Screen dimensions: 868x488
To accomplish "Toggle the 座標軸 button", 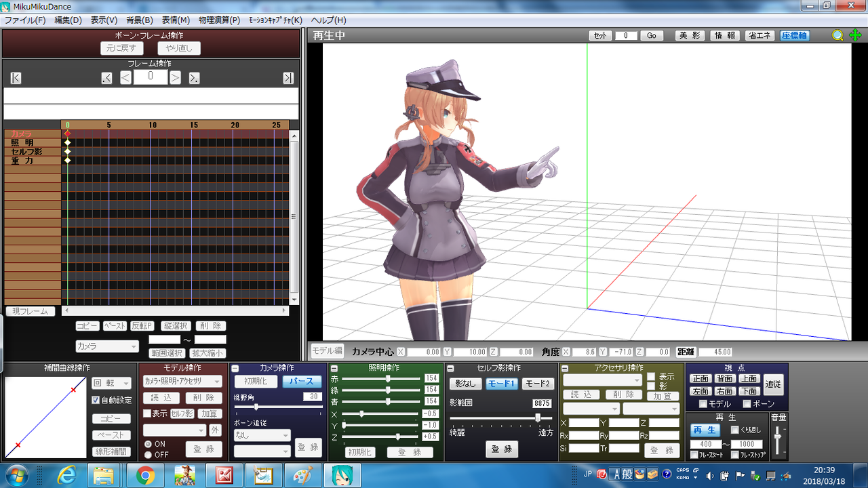I will [x=795, y=36].
